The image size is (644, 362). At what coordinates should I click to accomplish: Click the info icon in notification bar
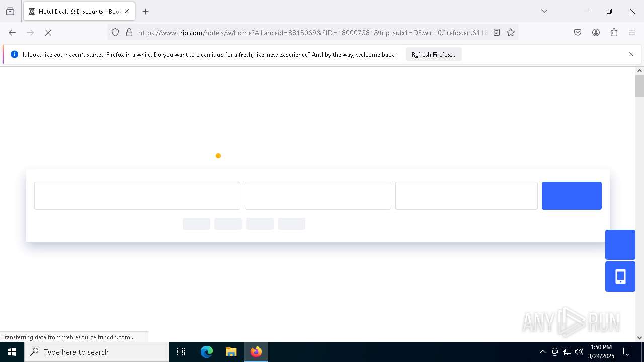tap(14, 54)
